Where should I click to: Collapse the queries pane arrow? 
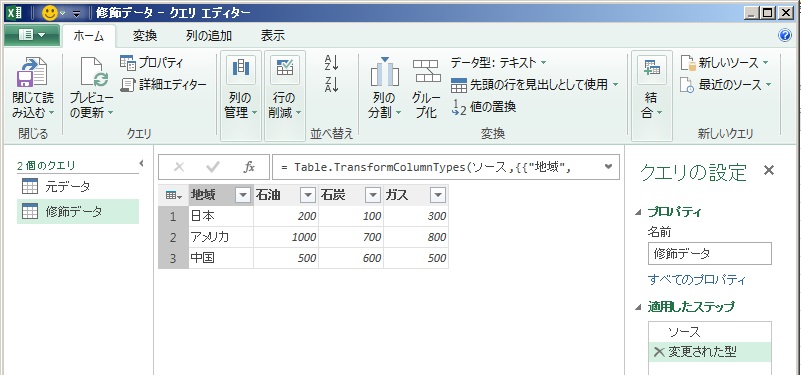click(x=142, y=163)
